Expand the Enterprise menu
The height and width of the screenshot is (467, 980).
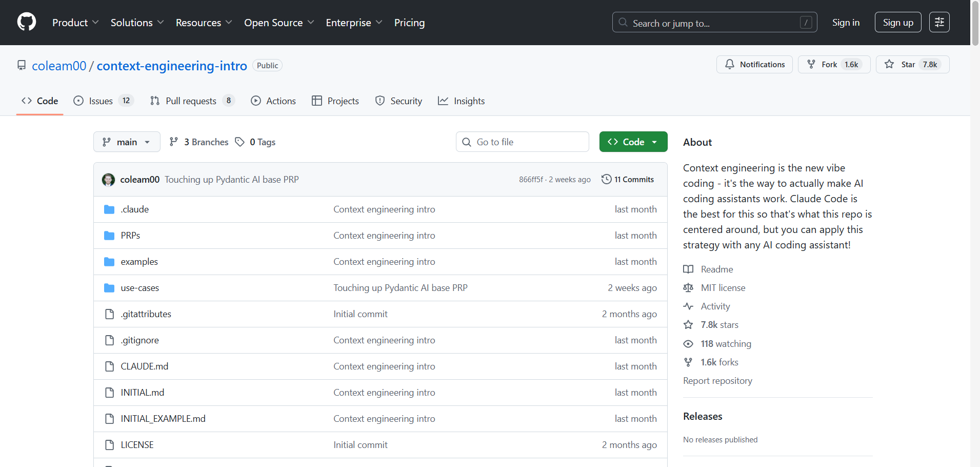pos(354,23)
